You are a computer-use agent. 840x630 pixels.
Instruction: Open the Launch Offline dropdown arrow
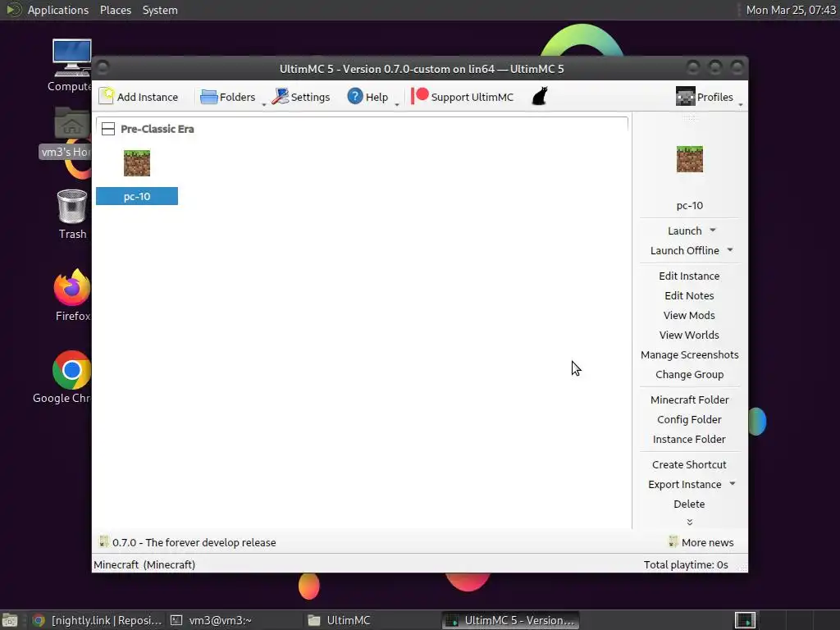click(730, 250)
